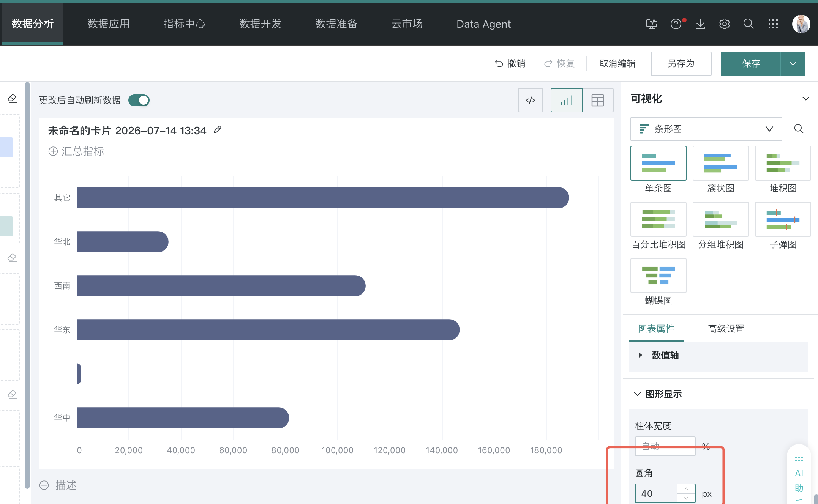Switch to table view icon

pos(598,100)
